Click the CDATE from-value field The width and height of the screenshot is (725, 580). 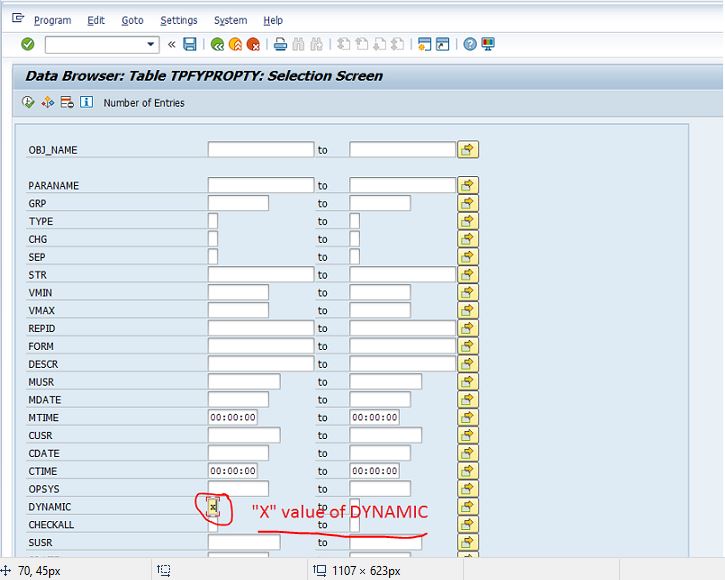coord(238,453)
